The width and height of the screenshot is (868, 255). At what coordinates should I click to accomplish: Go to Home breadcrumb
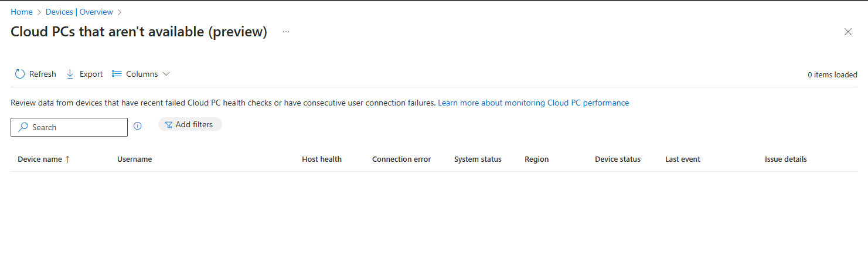click(22, 12)
